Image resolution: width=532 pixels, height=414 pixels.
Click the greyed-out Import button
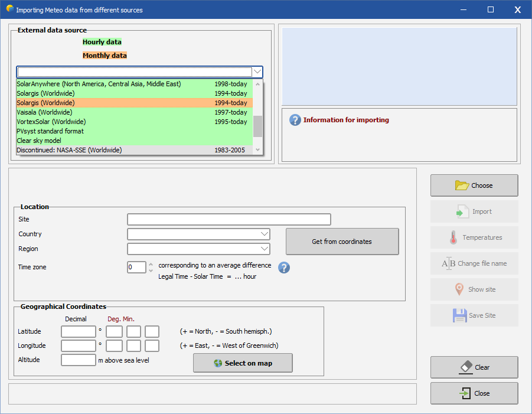[474, 211]
